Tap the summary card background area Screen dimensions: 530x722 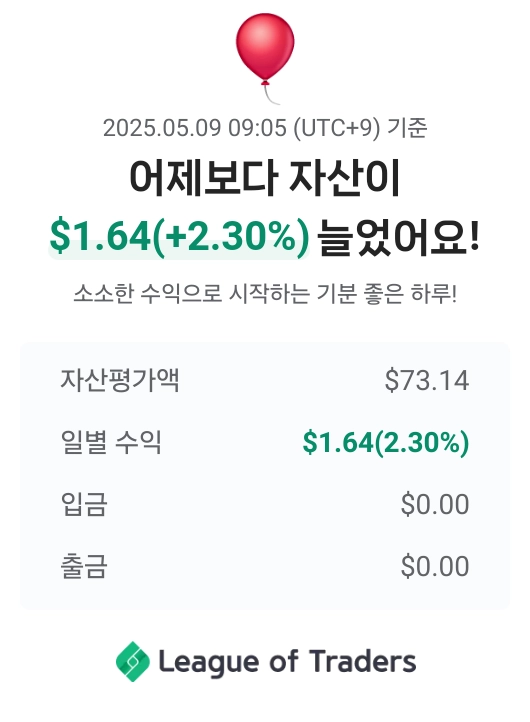(265, 476)
